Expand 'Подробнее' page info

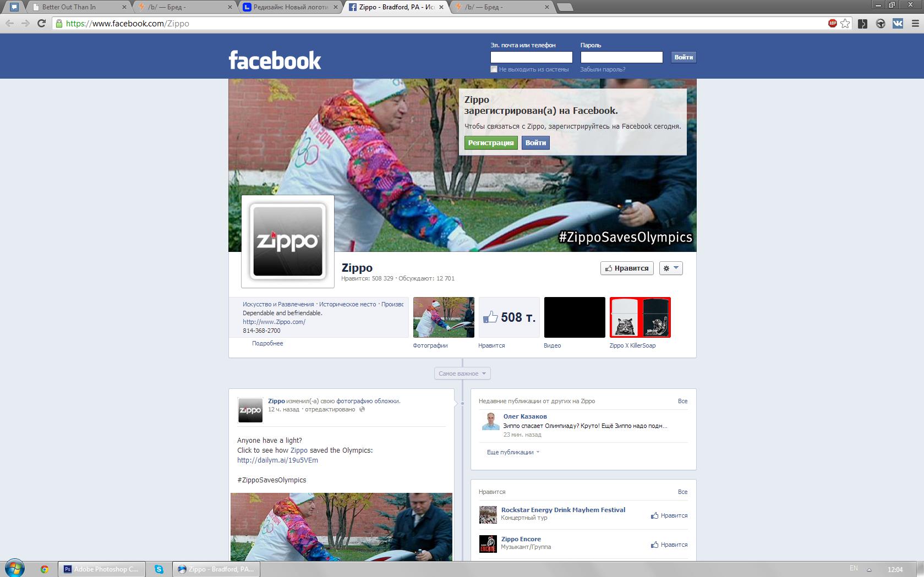coord(267,343)
